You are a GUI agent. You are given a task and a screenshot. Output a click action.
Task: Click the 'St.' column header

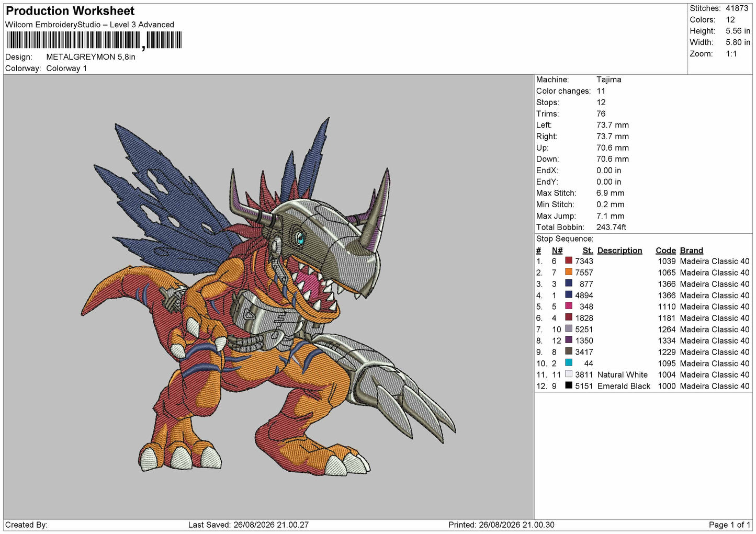(588, 251)
